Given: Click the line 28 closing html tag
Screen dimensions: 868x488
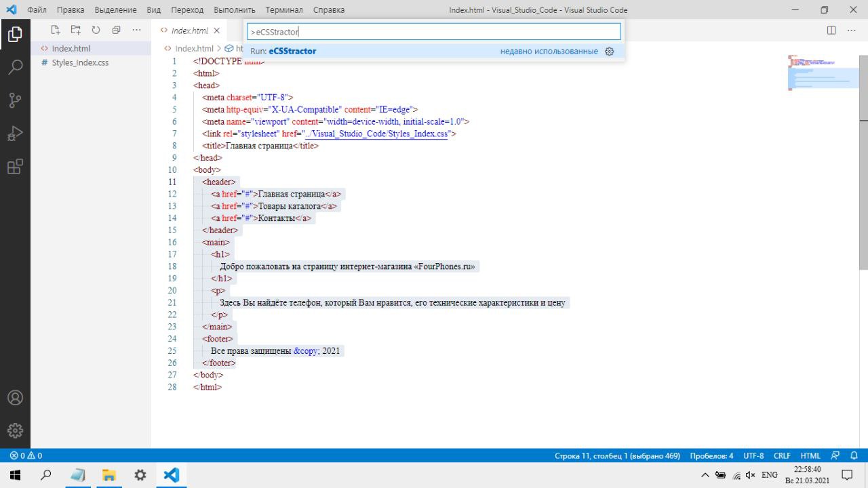Looking at the screenshot, I should click(208, 387).
